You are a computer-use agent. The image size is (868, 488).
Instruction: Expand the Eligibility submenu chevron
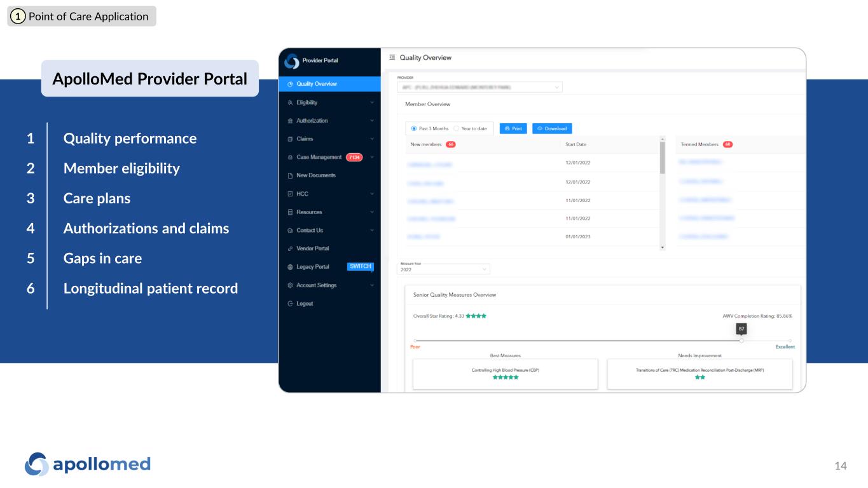[372, 102]
